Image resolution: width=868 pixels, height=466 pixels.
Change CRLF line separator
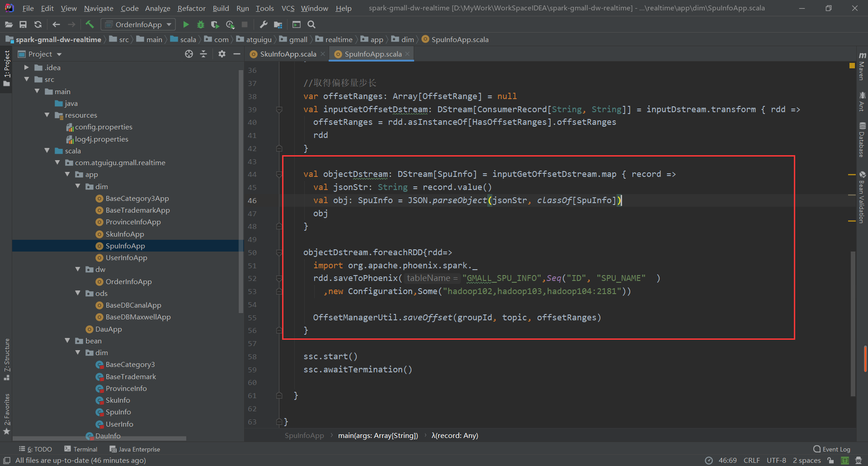751,460
